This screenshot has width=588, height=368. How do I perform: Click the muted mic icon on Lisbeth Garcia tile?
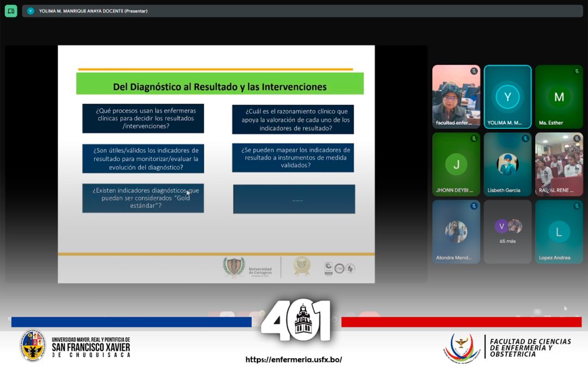pyautogui.click(x=525, y=139)
